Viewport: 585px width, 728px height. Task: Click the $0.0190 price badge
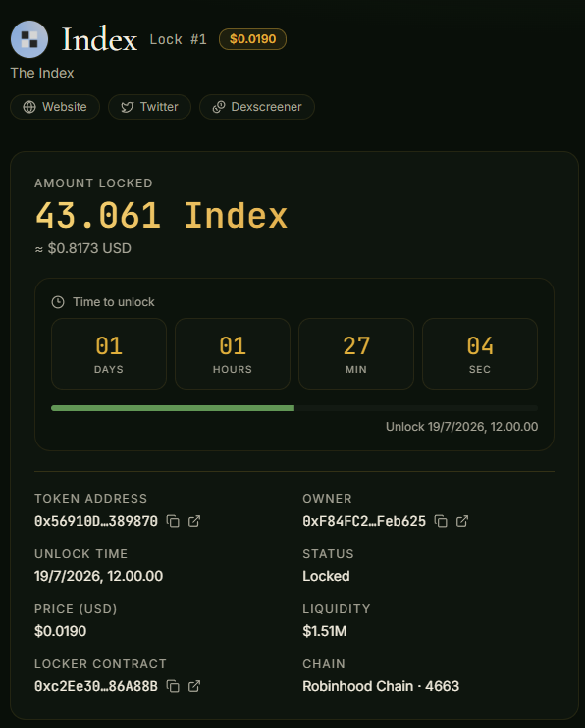[x=253, y=39]
